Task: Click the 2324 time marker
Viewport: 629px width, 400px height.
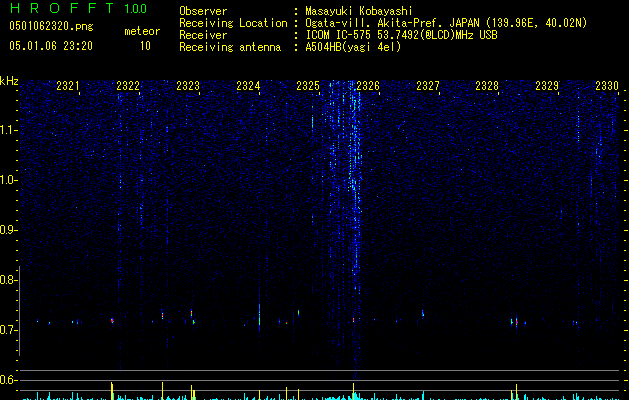Action: [x=248, y=86]
